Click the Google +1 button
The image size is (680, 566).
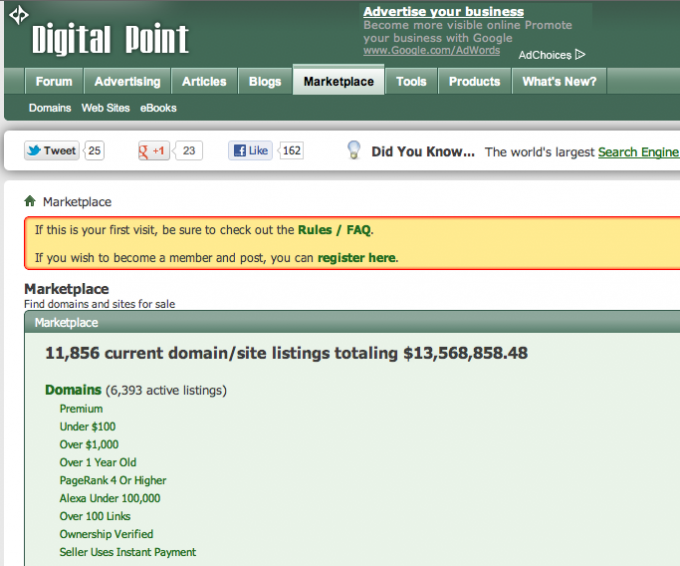[x=154, y=150]
